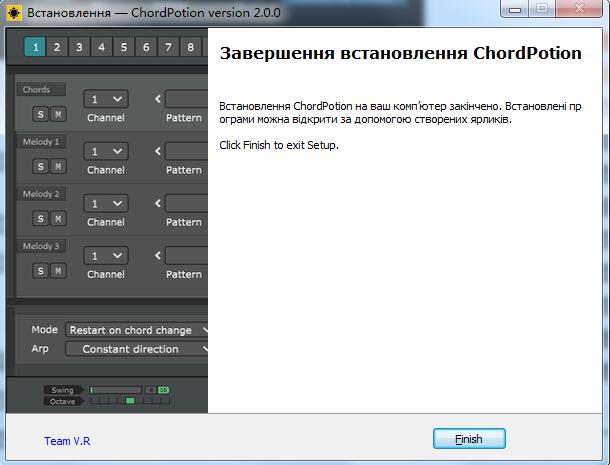Solo the Melody 3 track

(x=40, y=271)
